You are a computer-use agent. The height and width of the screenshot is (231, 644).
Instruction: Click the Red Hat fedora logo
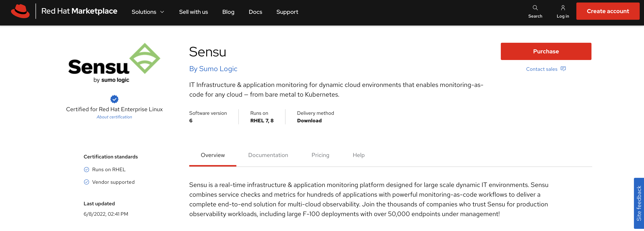(20, 11)
